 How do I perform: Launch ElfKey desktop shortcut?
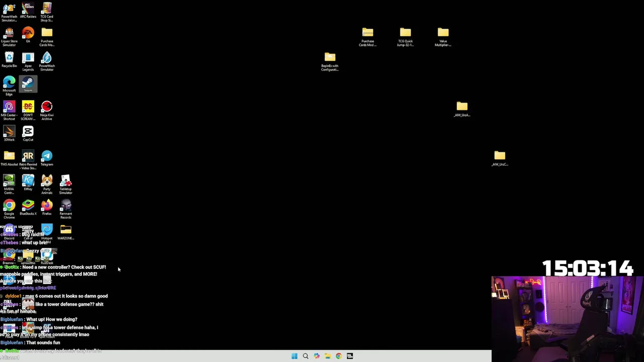pos(28,183)
